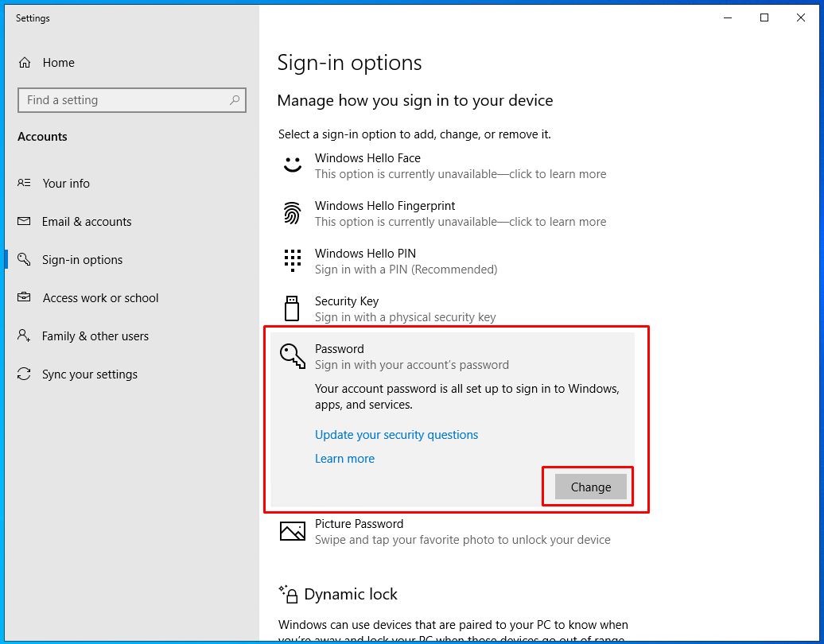
Task: Click the Password key icon
Action: [292, 356]
